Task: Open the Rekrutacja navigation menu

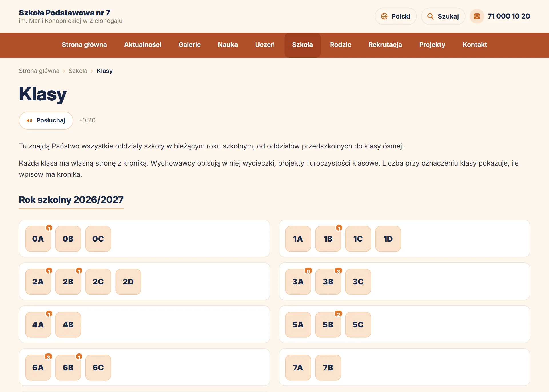Action: pos(385,45)
